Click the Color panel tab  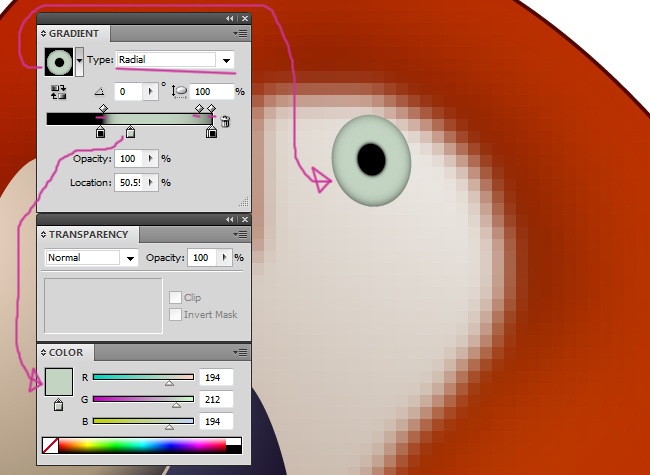[66, 352]
